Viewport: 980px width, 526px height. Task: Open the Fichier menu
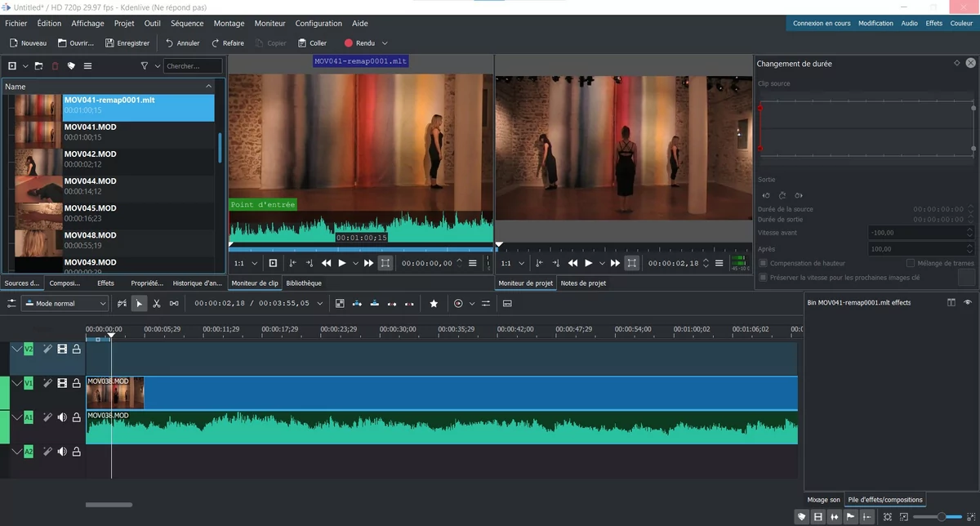click(x=16, y=24)
